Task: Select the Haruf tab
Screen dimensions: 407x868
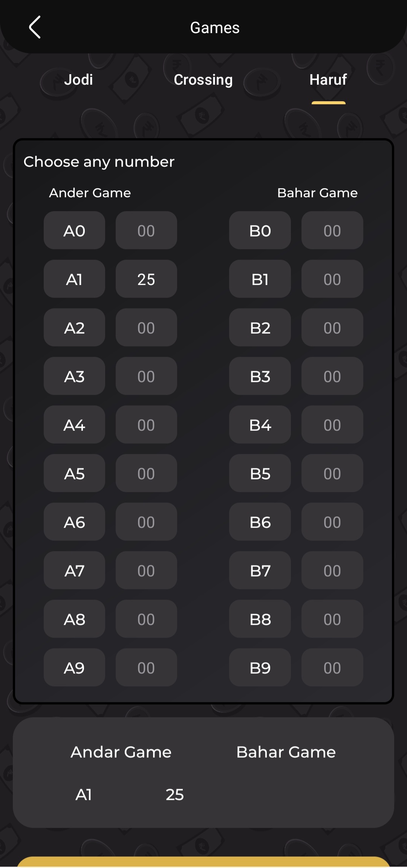Action: pyautogui.click(x=328, y=80)
